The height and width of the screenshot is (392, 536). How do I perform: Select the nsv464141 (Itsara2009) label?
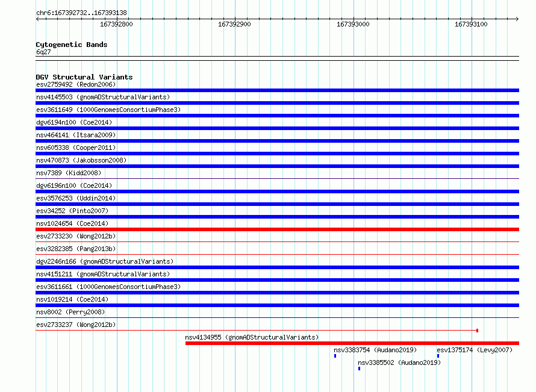[76, 135]
